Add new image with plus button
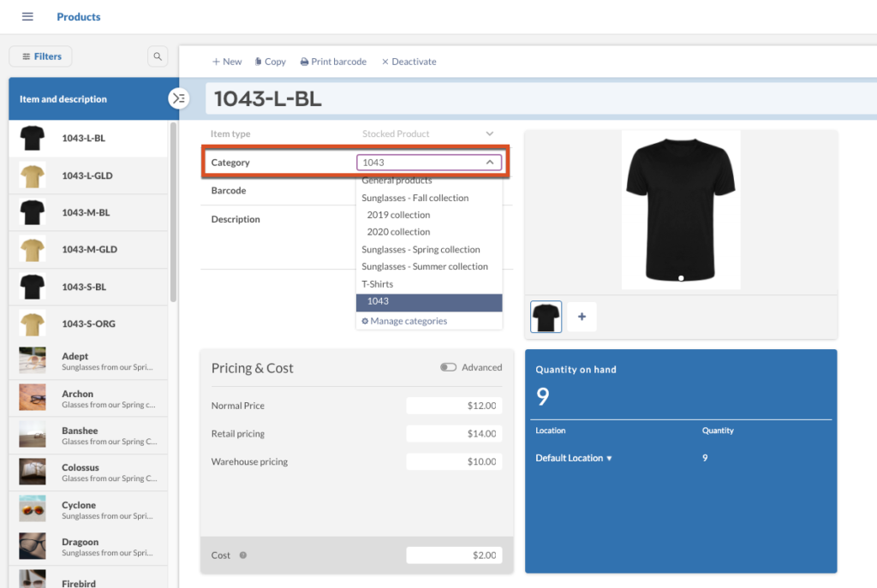877x588 pixels. [x=582, y=317]
